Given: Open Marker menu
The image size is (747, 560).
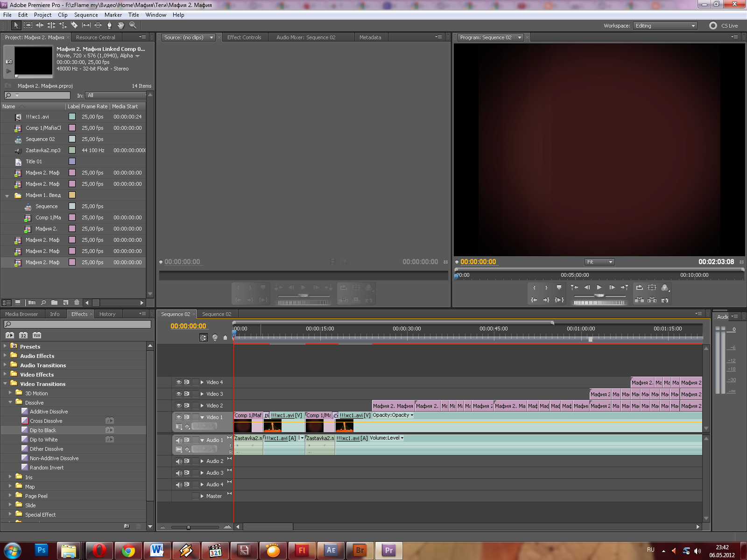Looking at the screenshot, I should (x=113, y=15).
